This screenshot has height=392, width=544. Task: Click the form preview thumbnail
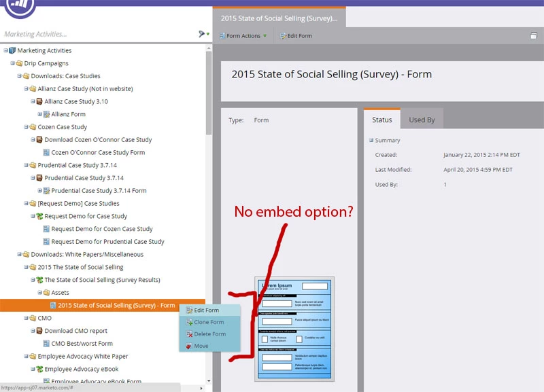coord(294,329)
